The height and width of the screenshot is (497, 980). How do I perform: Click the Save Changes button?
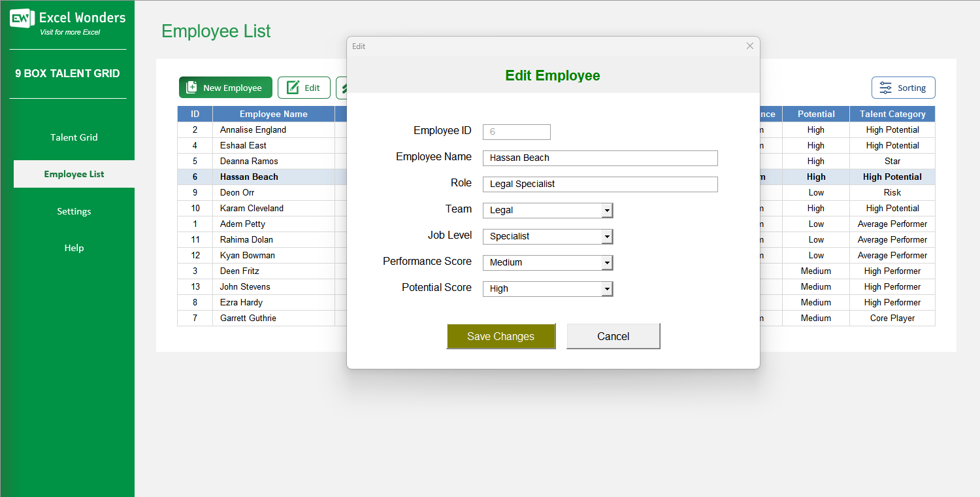[x=501, y=335]
